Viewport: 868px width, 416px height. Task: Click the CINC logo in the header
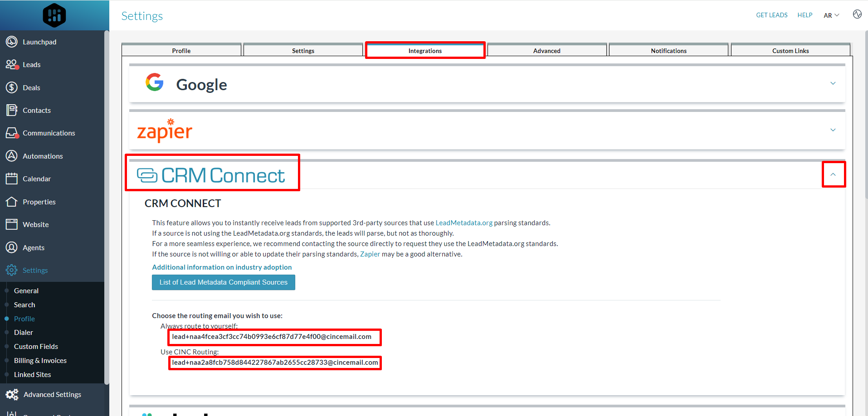click(x=54, y=15)
